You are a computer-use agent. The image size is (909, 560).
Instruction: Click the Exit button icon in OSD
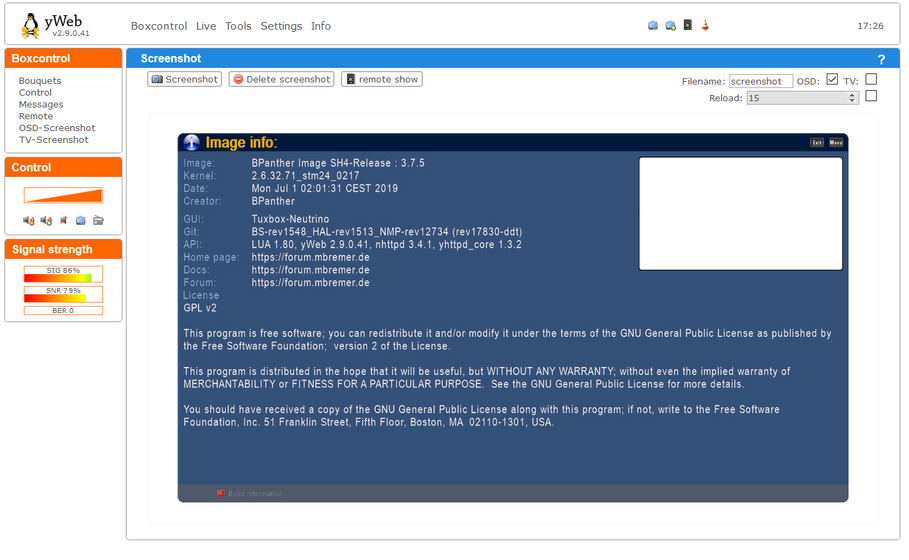(817, 143)
